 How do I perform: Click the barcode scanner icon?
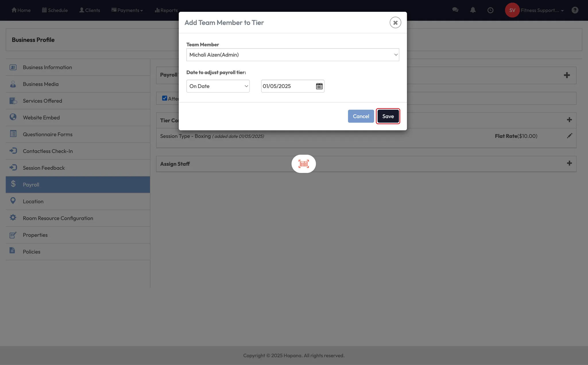coord(303,164)
